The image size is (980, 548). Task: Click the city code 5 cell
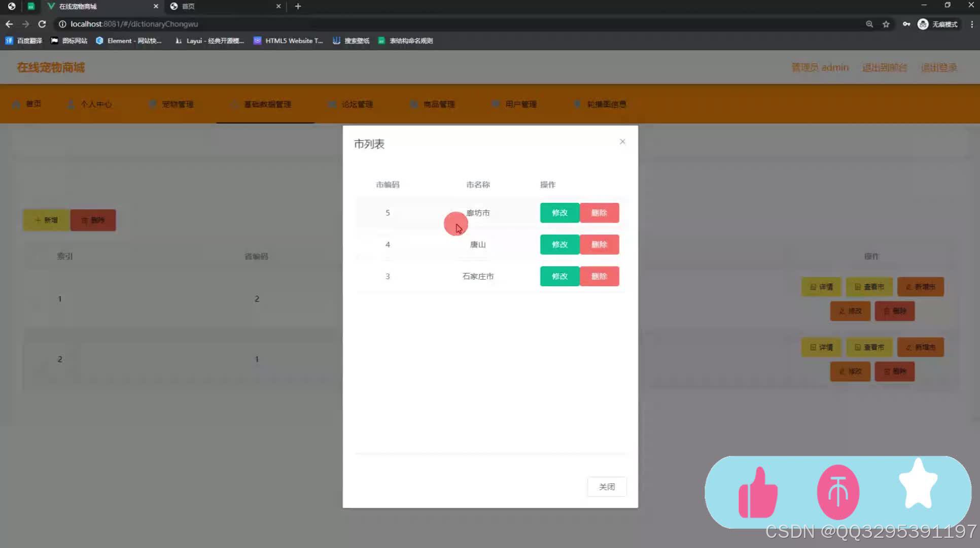click(388, 213)
